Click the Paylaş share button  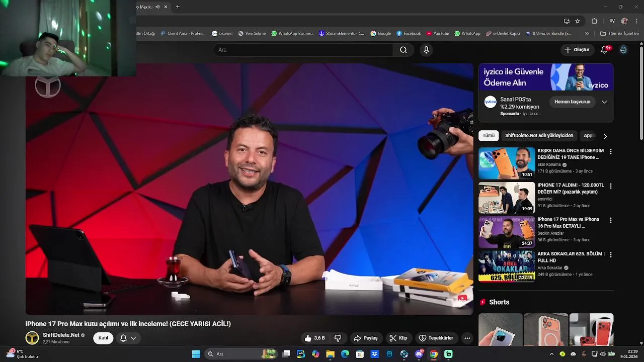pos(366,338)
